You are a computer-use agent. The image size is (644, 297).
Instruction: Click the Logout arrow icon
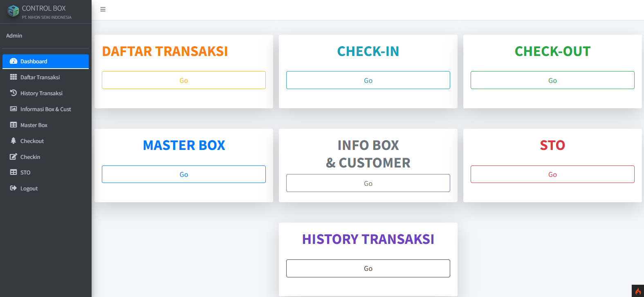13,188
